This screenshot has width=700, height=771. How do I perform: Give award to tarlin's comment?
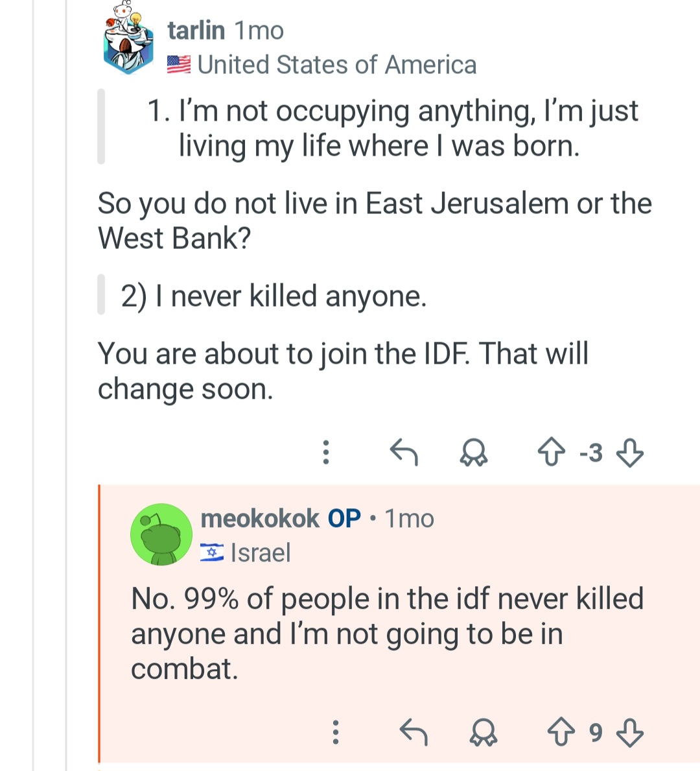(473, 452)
